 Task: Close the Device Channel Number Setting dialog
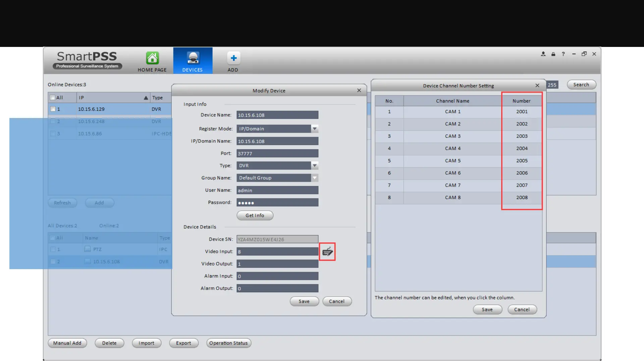tap(537, 85)
